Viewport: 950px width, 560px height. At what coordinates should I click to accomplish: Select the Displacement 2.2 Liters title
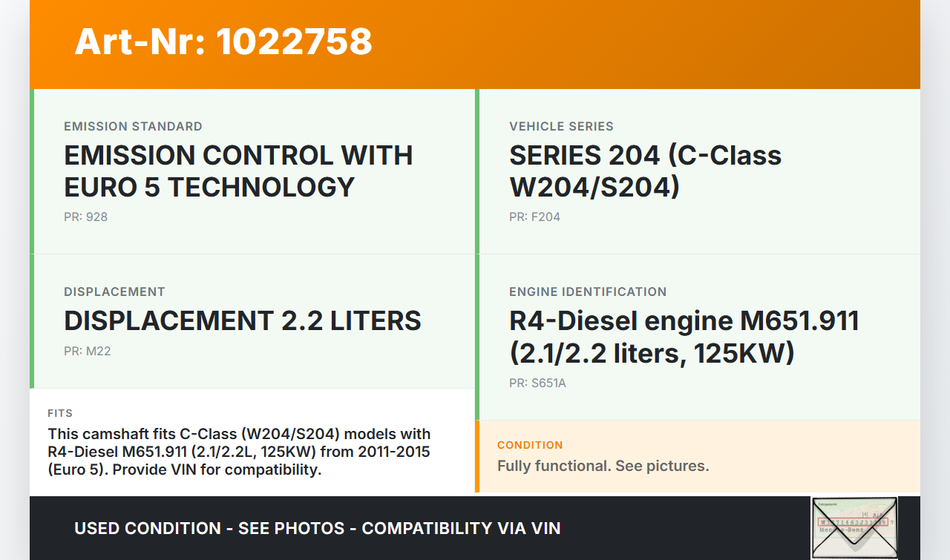[x=243, y=320]
